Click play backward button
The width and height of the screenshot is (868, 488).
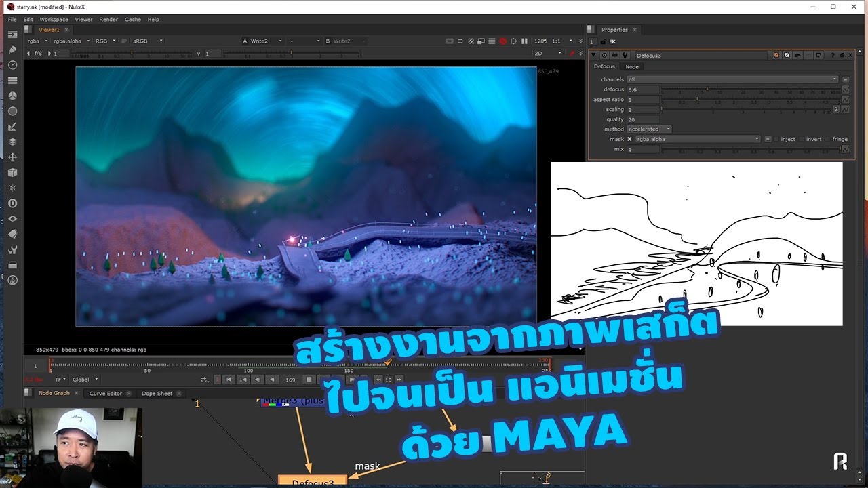[x=271, y=380]
